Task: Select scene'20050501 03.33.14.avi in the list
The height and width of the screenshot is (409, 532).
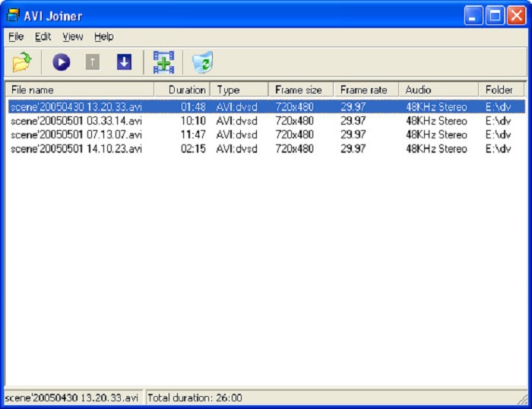Action: 76,121
